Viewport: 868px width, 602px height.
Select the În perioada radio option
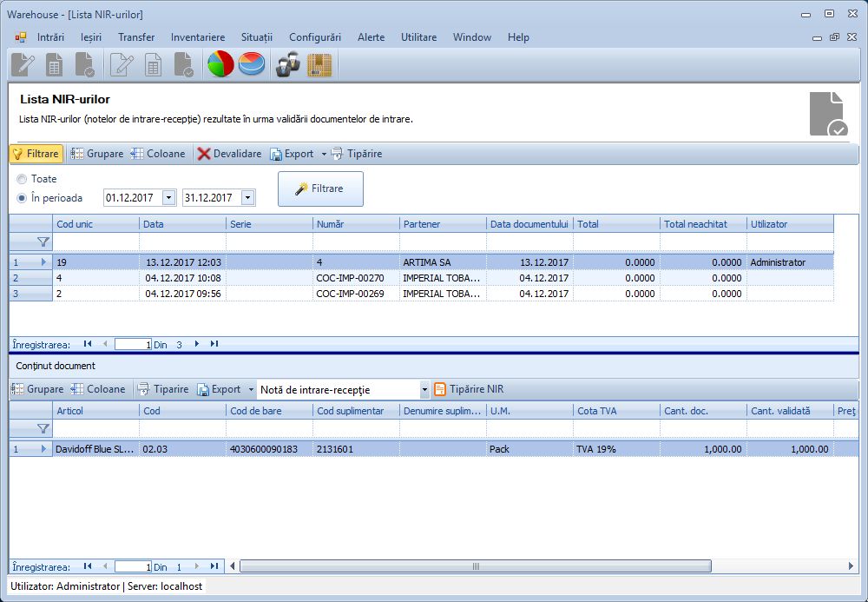click(x=22, y=198)
